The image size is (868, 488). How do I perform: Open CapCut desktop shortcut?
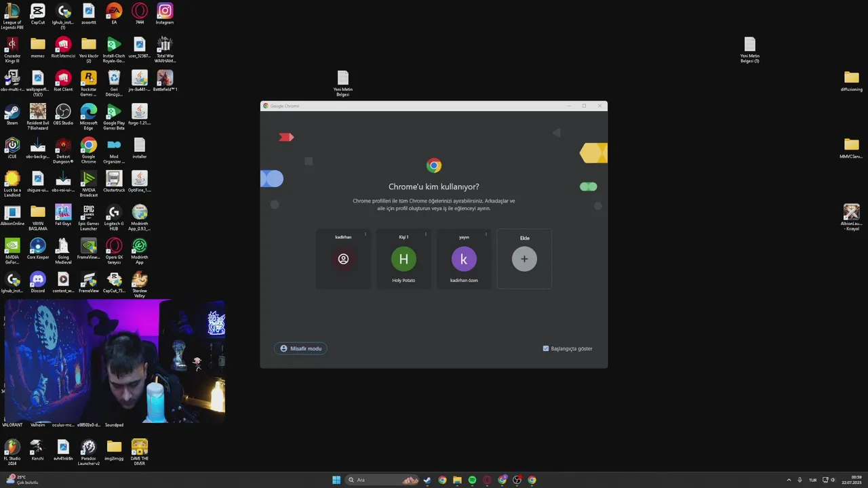(38, 14)
